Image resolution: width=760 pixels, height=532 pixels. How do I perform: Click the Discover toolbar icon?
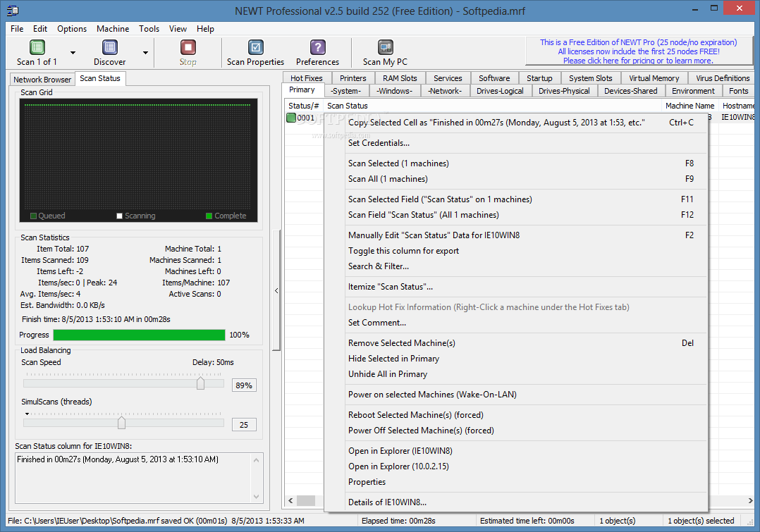(x=109, y=47)
